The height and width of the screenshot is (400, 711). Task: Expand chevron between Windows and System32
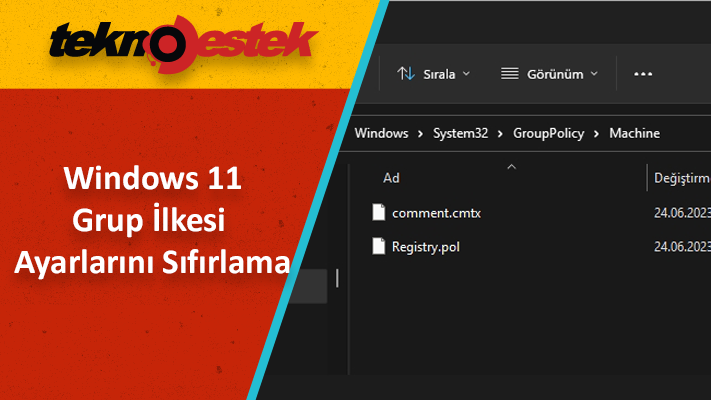[422, 133]
